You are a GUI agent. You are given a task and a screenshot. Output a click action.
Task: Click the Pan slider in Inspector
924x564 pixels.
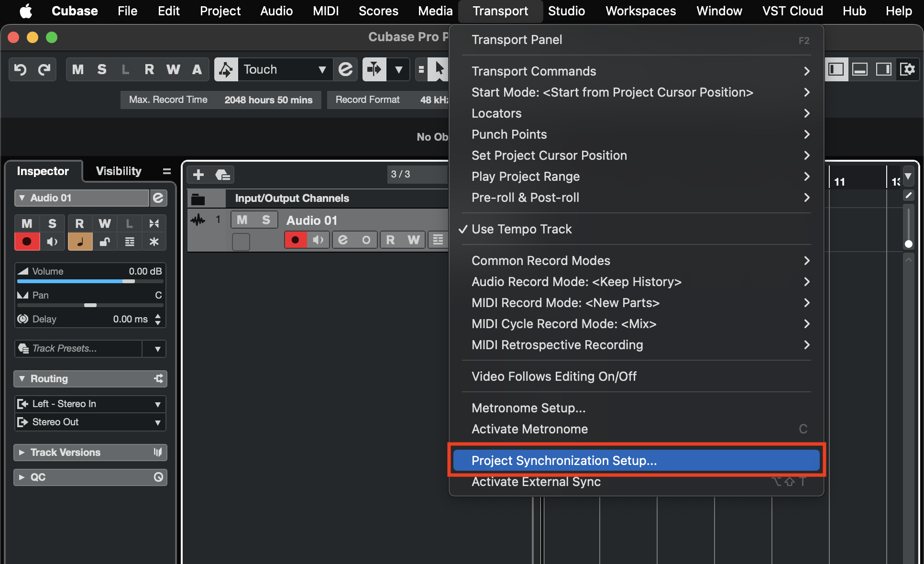(x=90, y=305)
